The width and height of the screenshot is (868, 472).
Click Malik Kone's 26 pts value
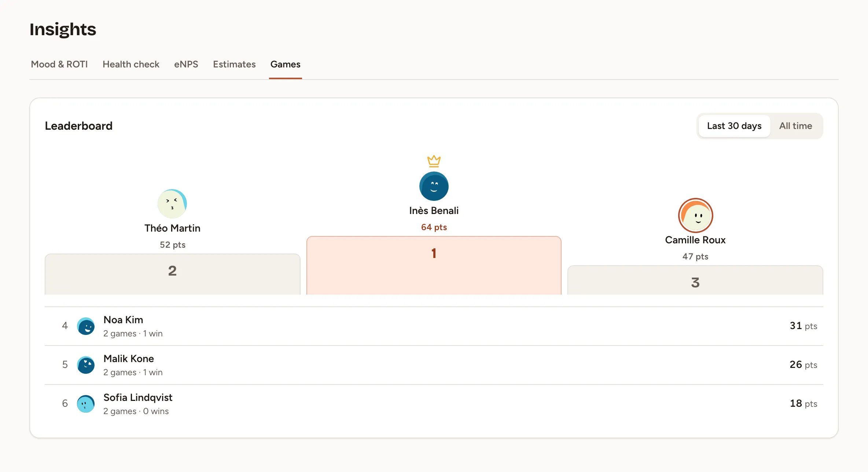[x=803, y=365]
